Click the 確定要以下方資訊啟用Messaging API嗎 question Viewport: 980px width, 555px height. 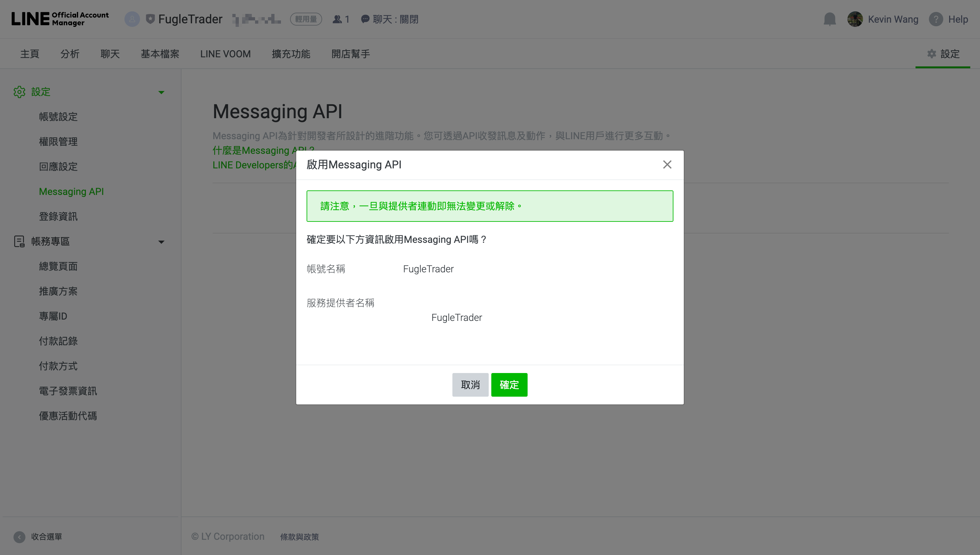(397, 239)
